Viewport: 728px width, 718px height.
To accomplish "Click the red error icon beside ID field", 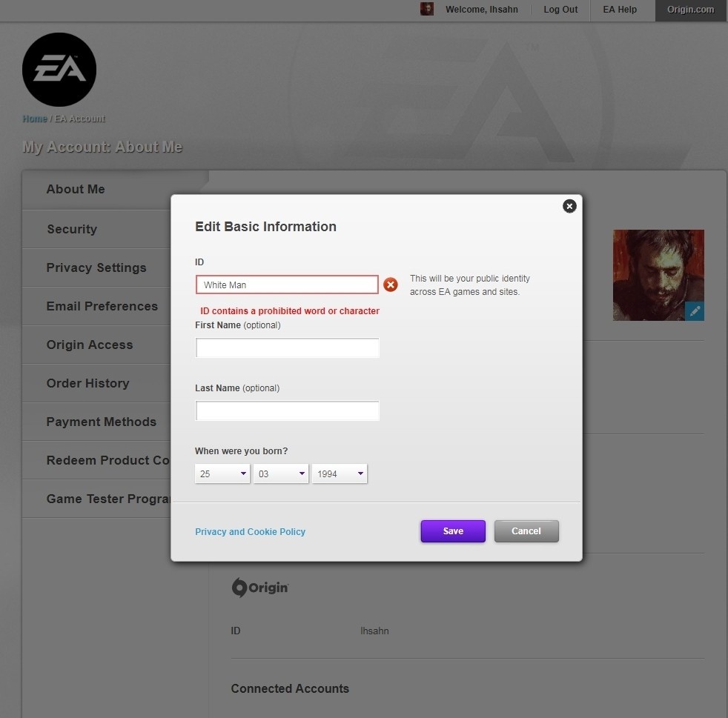I will (x=391, y=285).
